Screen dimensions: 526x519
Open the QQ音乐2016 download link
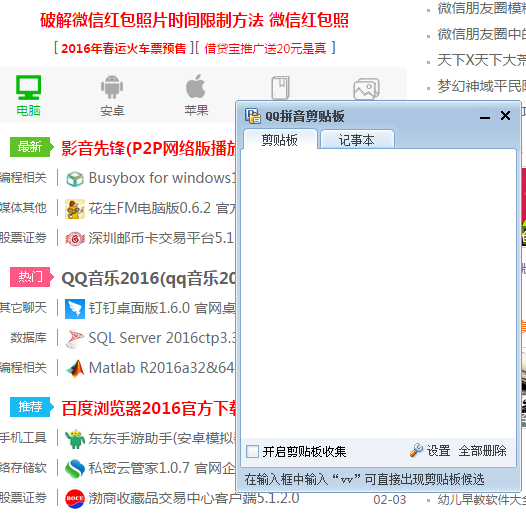pos(149,278)
